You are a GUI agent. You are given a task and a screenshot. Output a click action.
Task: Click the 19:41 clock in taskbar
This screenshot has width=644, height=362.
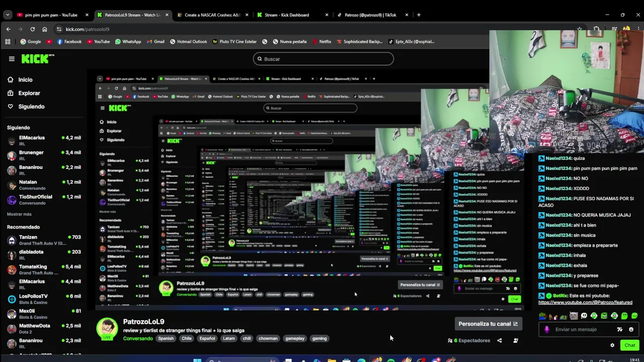tap(634, 360)
